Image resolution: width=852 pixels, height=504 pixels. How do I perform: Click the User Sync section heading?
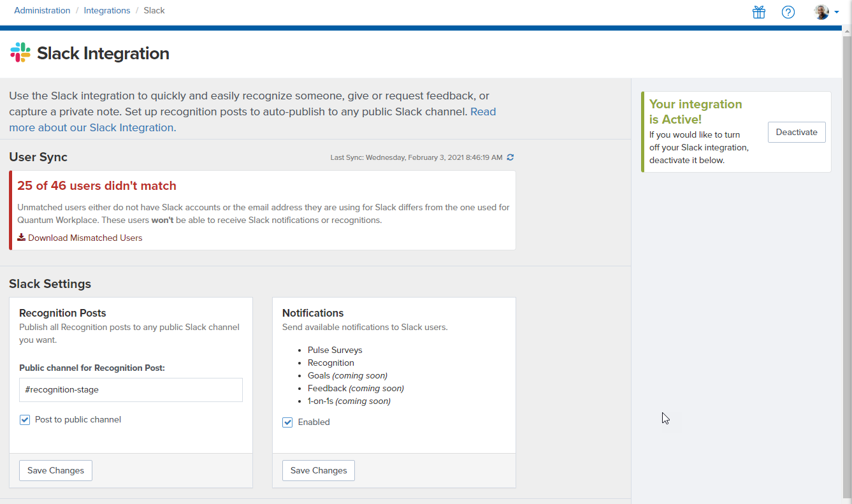click(x=38, y=157)
